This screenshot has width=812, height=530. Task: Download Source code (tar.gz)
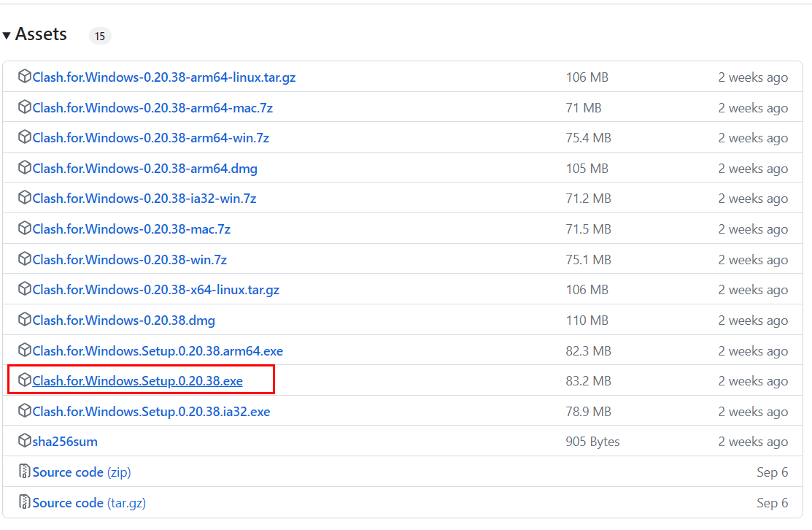tap(89, 502)
